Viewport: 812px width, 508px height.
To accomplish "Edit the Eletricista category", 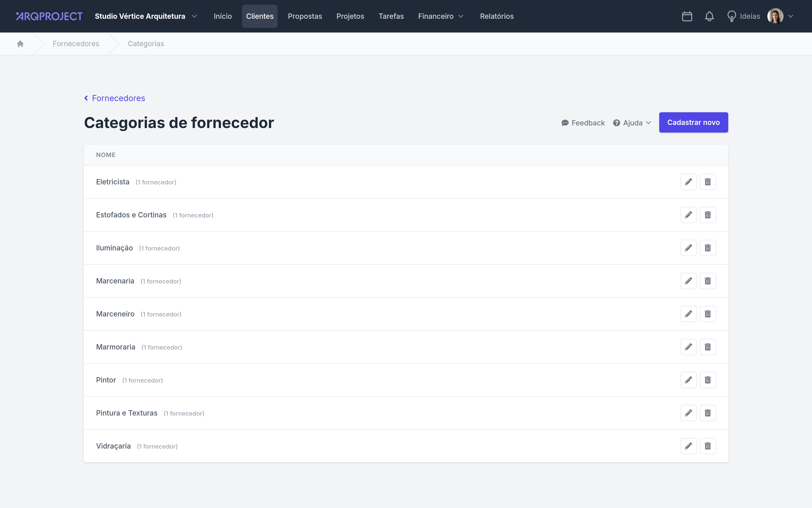I will tap(688, 182).
